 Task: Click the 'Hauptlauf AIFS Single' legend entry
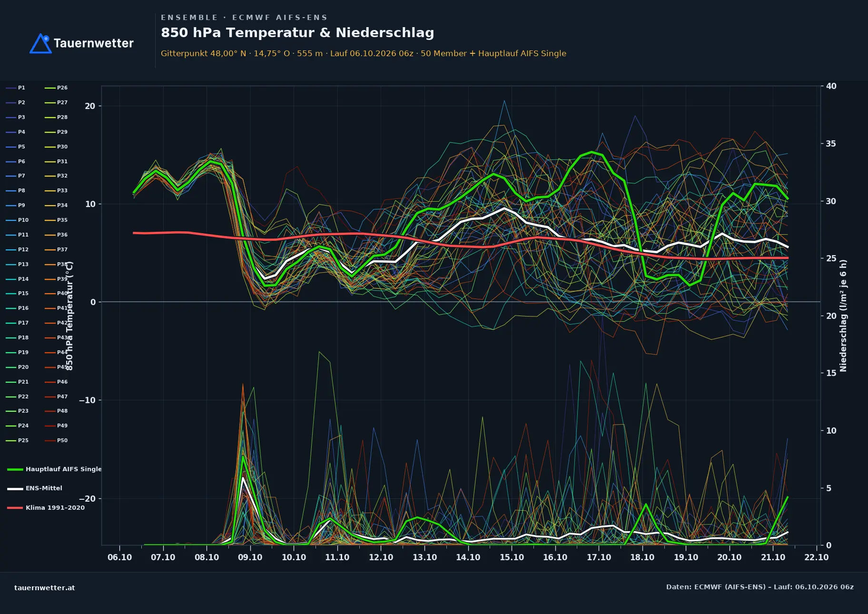click(54, 469)
